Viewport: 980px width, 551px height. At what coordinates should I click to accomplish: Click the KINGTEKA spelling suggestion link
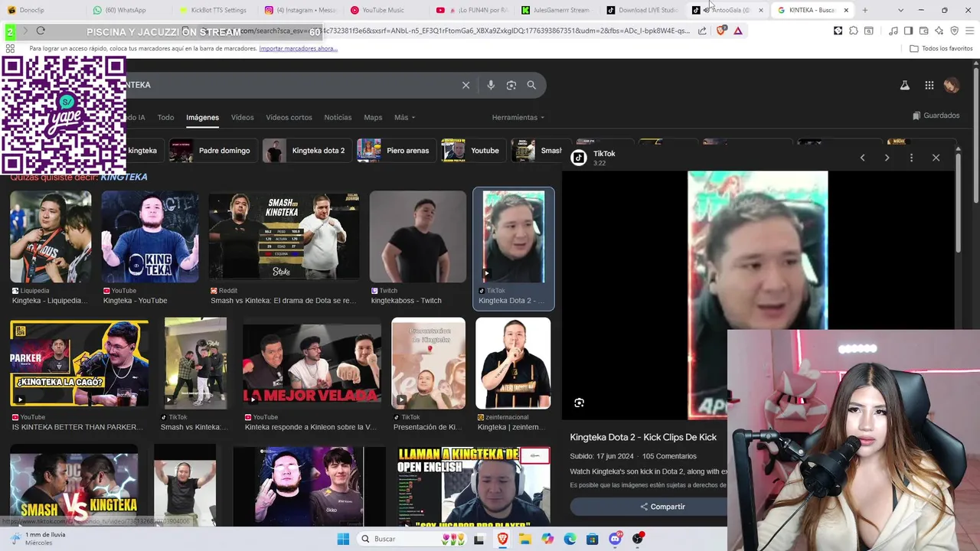click(124, 177)
